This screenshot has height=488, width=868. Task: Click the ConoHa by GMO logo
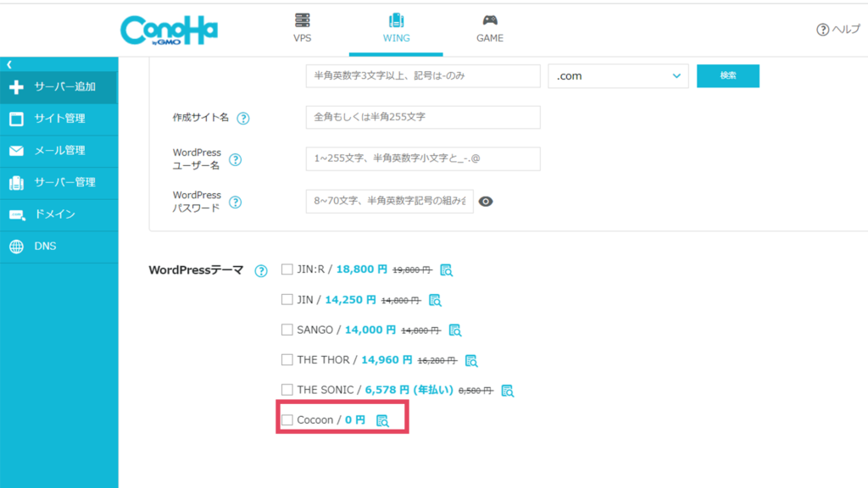point(169,30)
